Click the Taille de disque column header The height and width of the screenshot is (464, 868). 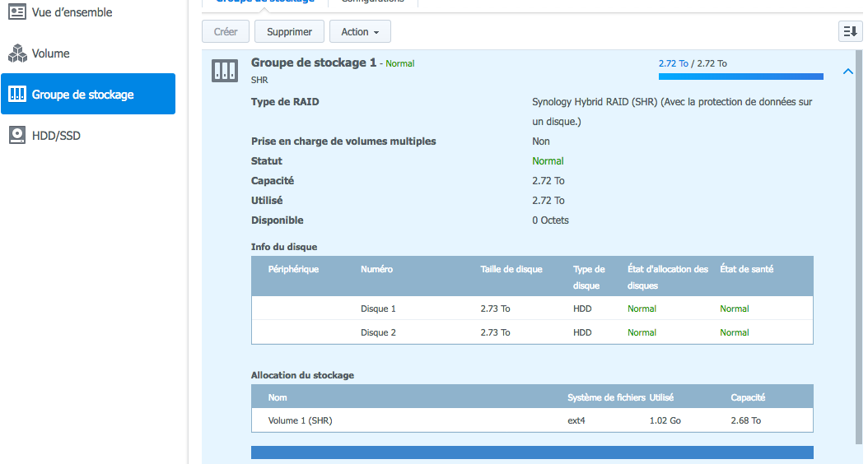[x=511, y=269]
